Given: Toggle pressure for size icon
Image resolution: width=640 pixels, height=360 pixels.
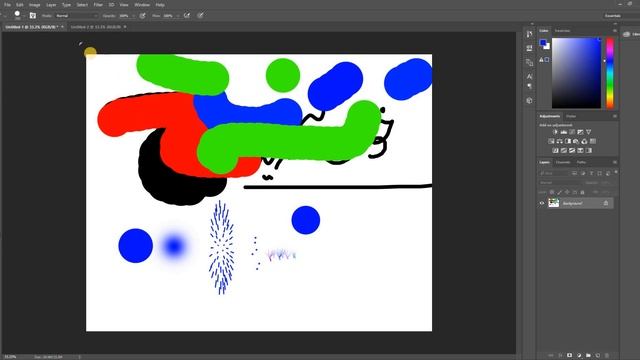Looking at the screenshot, I should [x=200, y=16].
